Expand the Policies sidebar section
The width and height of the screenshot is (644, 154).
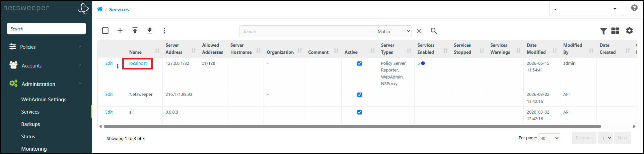click(x=46, y=47)
